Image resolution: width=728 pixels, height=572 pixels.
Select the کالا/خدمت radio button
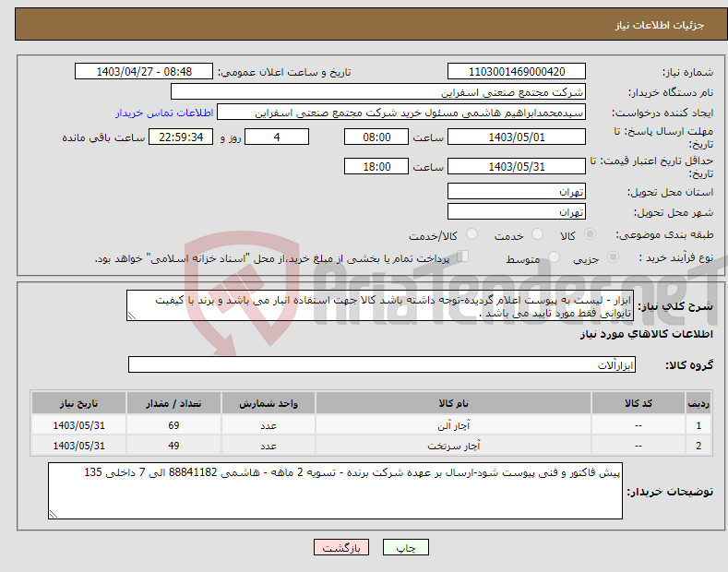pyautogui.click(x=471, y=234)
